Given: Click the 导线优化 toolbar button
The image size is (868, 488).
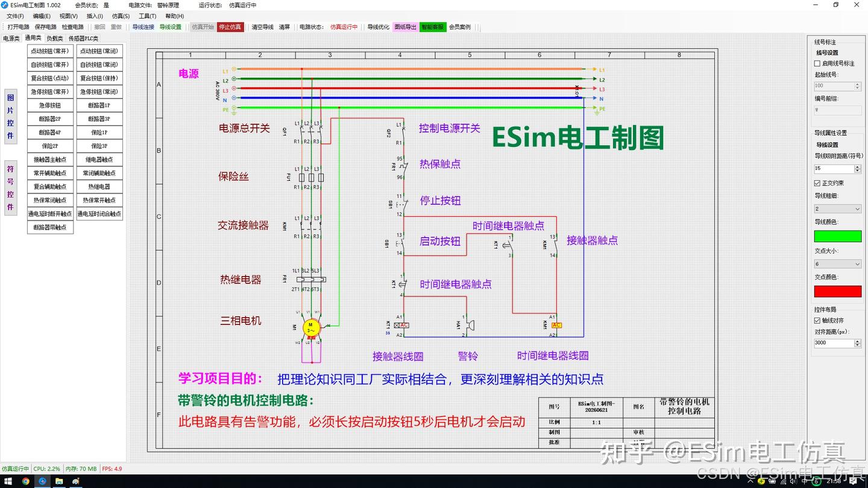Looking at the screenshot, I should [379, 27].
